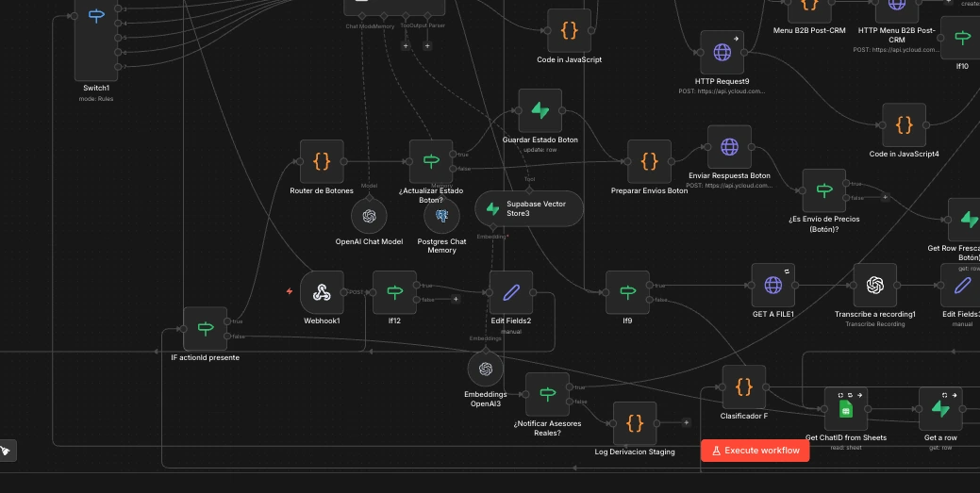Open the OpenAI Chat Model node
This screenshot has width=980, height=493.
(x=369, y=216)
